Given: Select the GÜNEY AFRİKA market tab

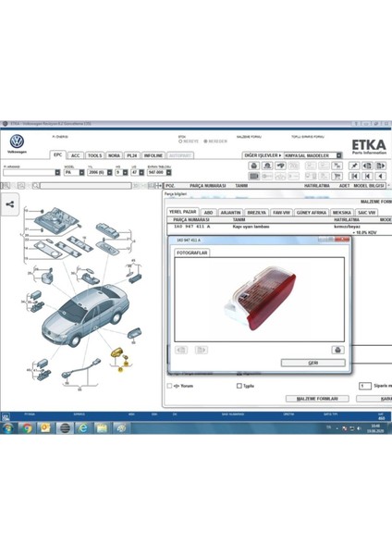Looking at the screenshot, I should tap(312, 213).
